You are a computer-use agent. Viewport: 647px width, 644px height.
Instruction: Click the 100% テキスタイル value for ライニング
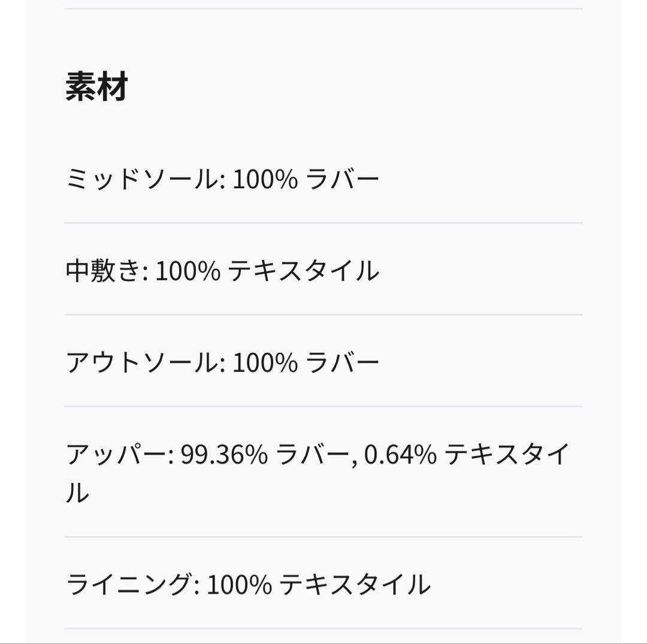(x=318, y=585)
